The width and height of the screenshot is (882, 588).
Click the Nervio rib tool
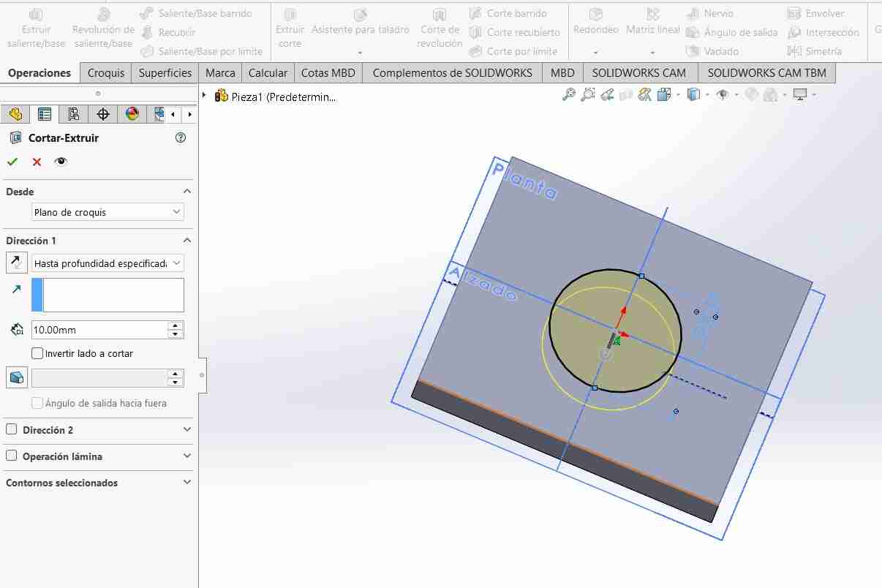709,13
